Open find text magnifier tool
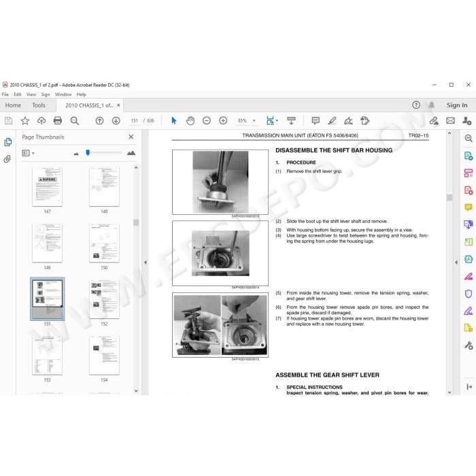Viewport: 476px width, 476px height. pyautogui.click(x=74, y=121)
